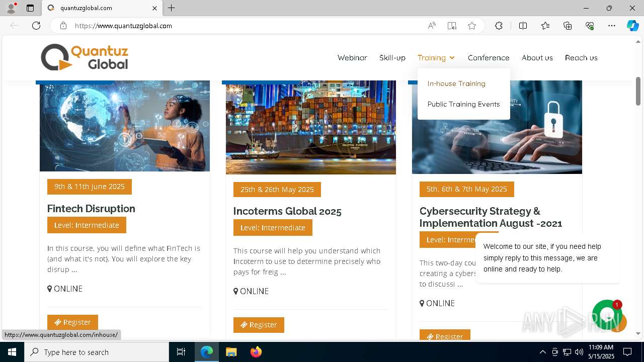Register for Fintech Disruption course
This screenshot has height=362, width=644.
72,322
